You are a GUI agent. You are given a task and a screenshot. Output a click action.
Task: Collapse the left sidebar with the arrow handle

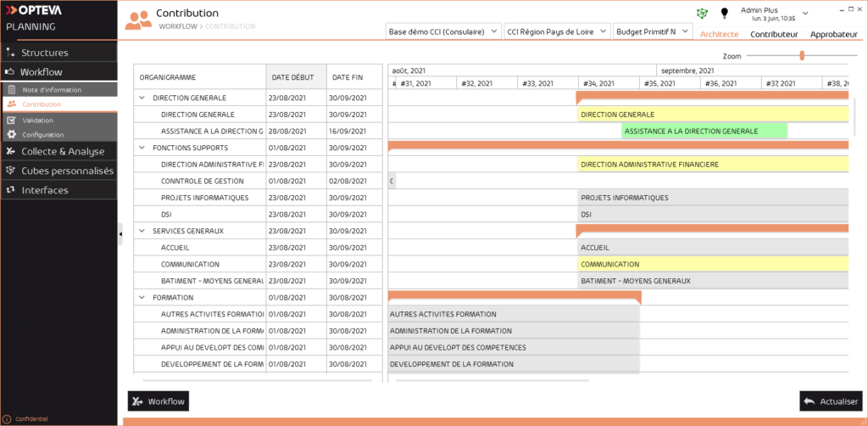[x=120, y=233]
